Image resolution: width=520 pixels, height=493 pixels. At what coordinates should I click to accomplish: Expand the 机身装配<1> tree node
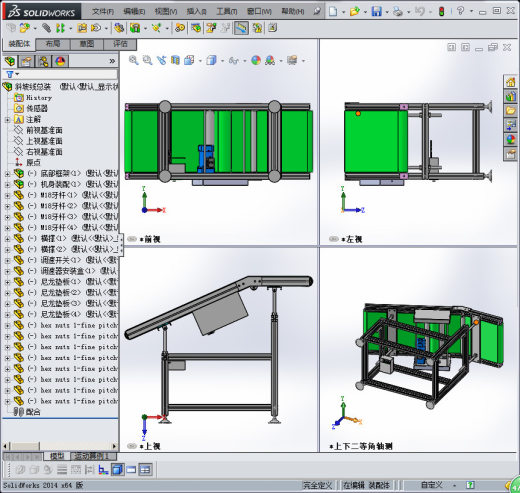pyautogui.click(x=7, y=184)
